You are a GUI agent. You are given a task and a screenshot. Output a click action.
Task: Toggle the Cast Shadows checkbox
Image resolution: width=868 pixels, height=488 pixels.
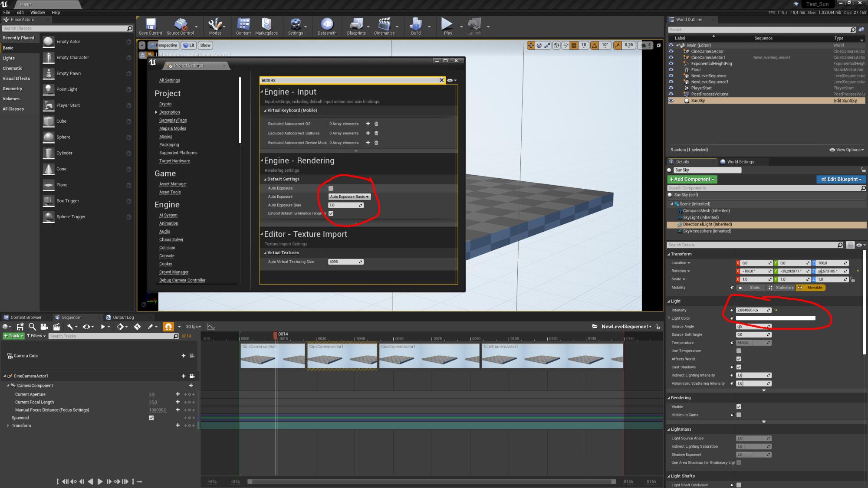[739, 367]
